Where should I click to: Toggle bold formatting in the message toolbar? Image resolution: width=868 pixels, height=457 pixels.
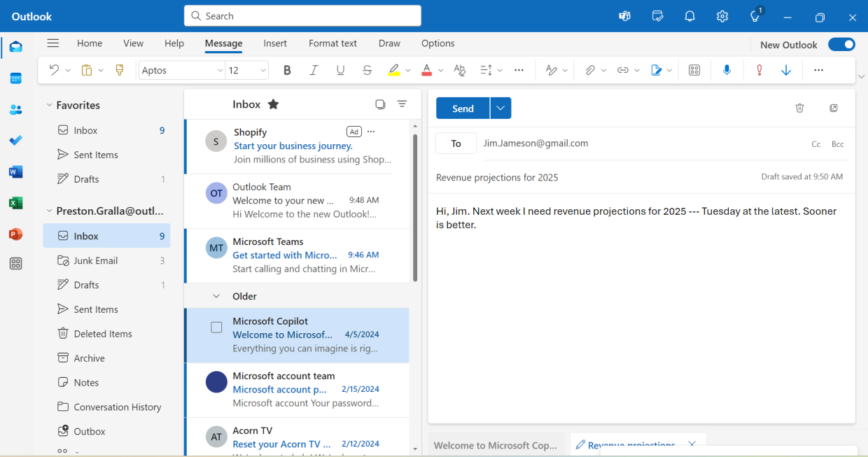(x=286, y=70)
